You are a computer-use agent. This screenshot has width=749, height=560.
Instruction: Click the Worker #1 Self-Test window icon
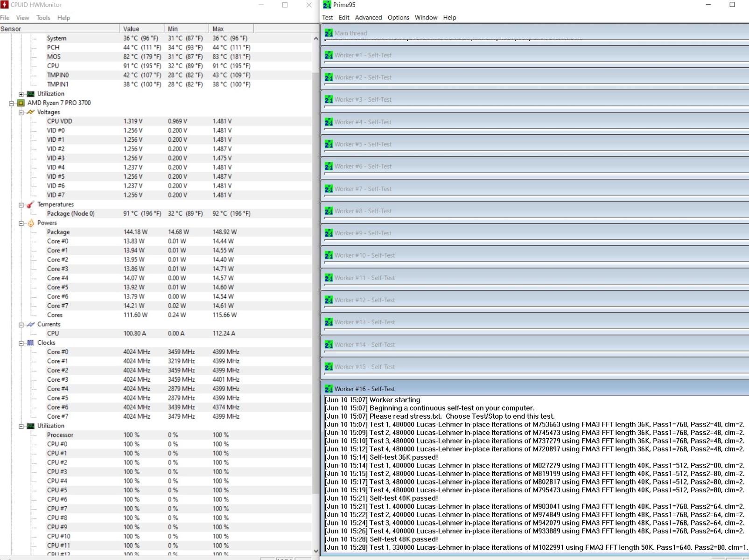click(x=329, y=55)
